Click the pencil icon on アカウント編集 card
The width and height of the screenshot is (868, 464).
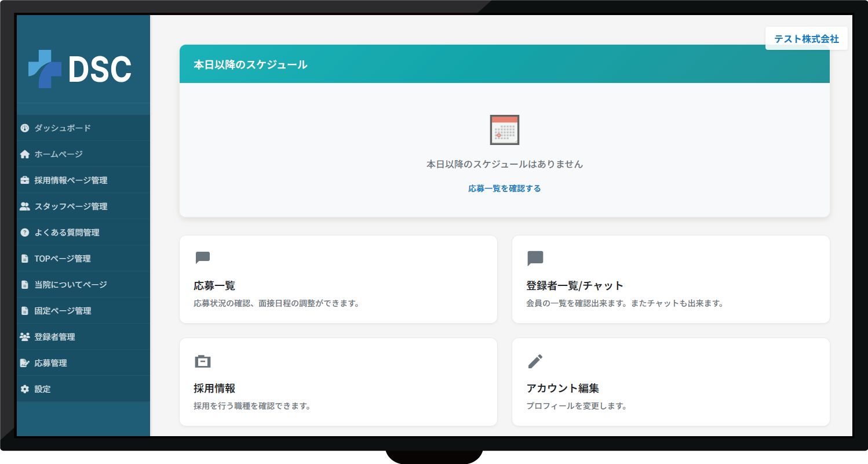point(535,361)
